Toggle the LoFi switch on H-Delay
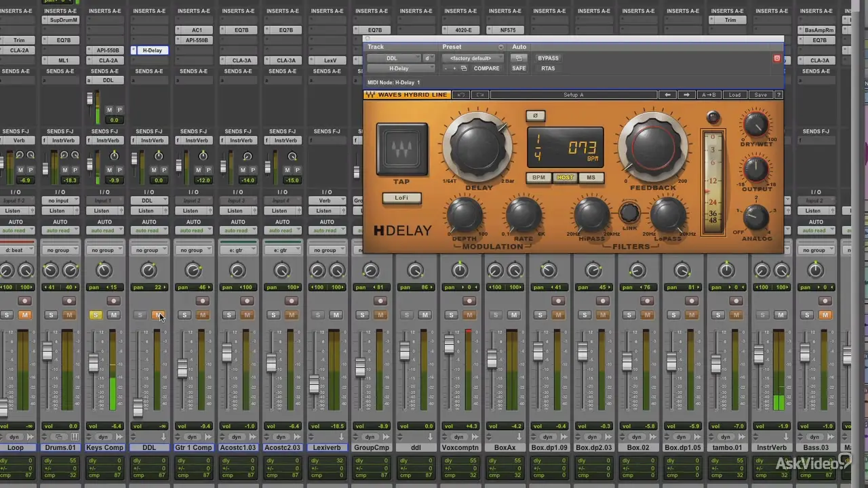Screen dimensions: 868x488 coord(401,198)
